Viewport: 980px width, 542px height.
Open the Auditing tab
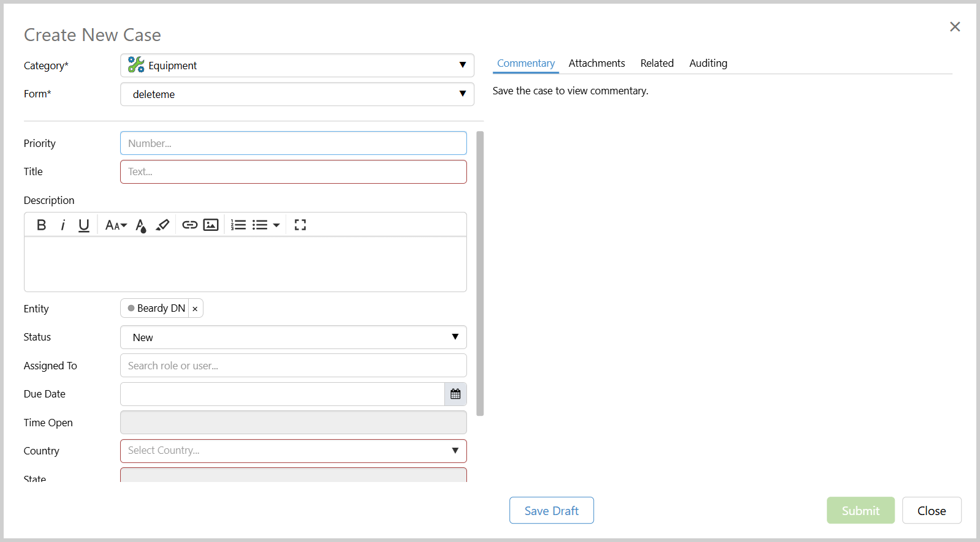pos(708,63)
